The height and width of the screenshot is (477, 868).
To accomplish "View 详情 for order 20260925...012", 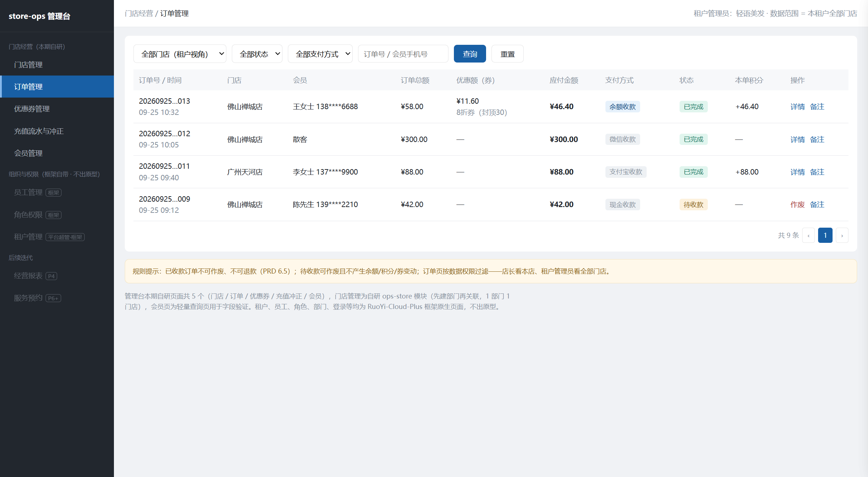I will (797, 139).
